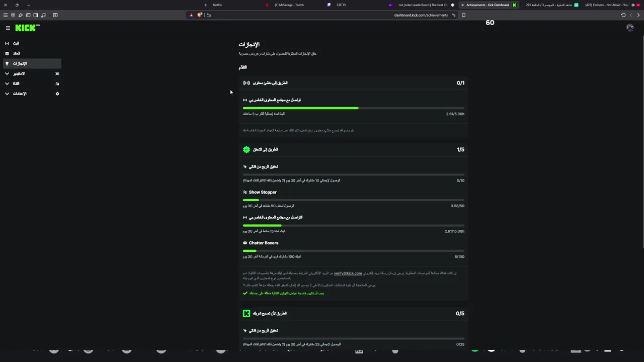
Task: Click the 6/100 Chatter Boxers progress bar
Action: pos(354,251)
